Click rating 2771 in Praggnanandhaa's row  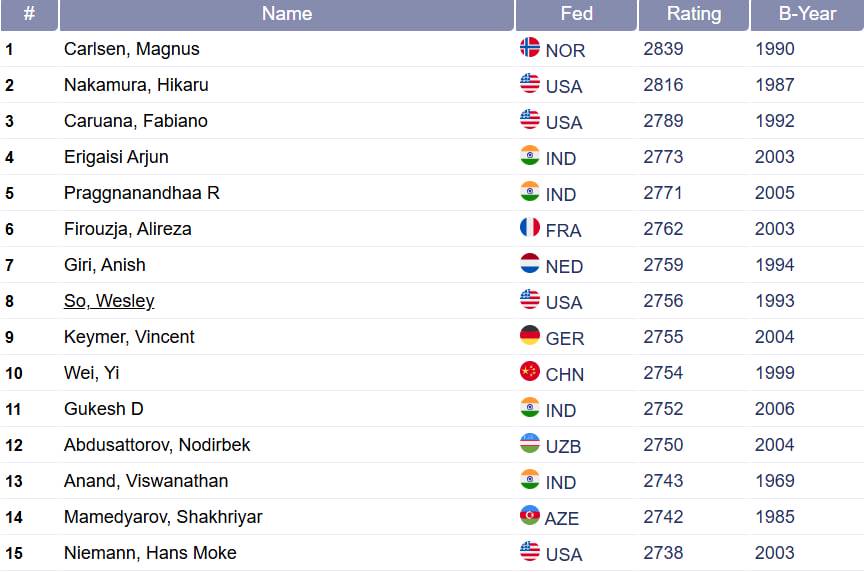(x=663, y=193)
